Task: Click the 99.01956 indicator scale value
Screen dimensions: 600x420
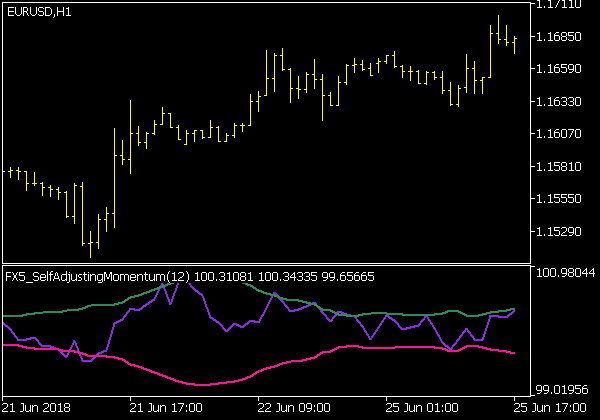Action: [562, 390]
